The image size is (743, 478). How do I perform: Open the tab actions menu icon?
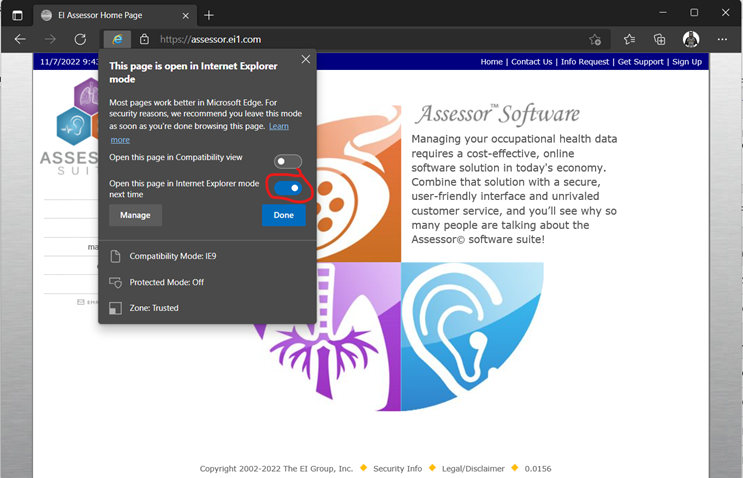point(17,15)
